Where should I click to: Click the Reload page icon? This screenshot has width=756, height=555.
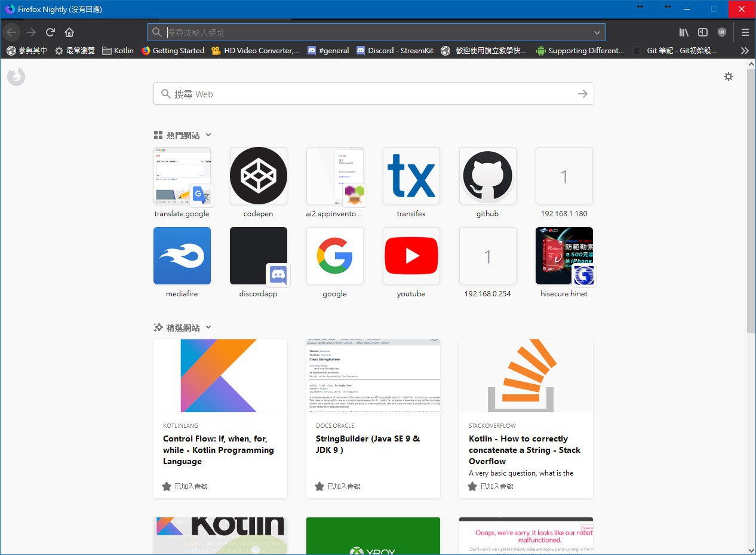(x=51, y=32)
